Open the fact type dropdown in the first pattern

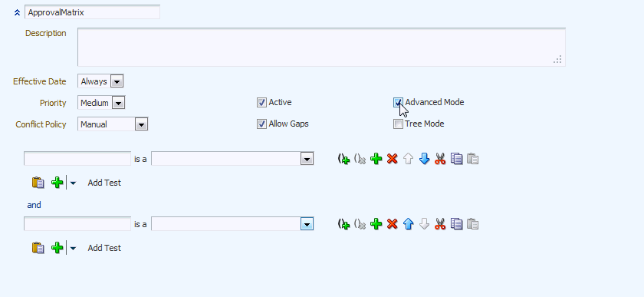click(307, 159)
